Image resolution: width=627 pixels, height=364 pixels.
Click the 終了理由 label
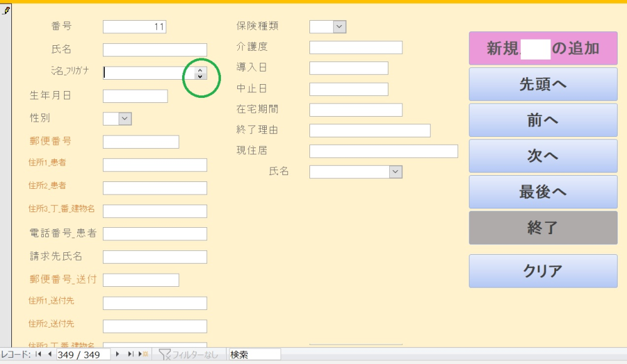pyautogui.click(x=257, y=130)
